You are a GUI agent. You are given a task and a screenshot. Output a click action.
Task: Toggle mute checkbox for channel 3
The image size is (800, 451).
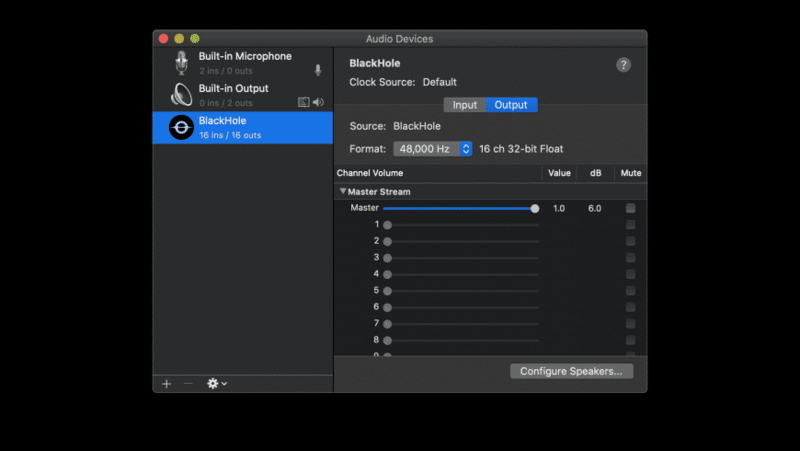[631, 258]
